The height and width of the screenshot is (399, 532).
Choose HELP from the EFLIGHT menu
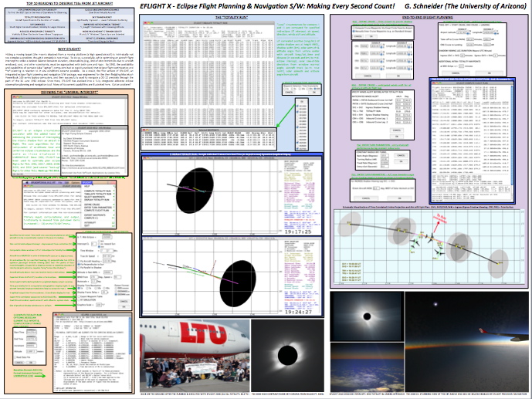(86, 187)
